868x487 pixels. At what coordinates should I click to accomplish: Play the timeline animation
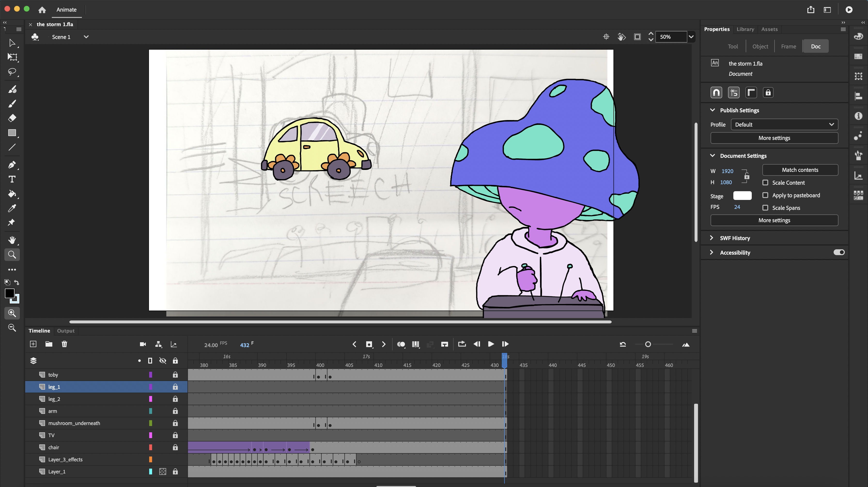click(491, 344)
